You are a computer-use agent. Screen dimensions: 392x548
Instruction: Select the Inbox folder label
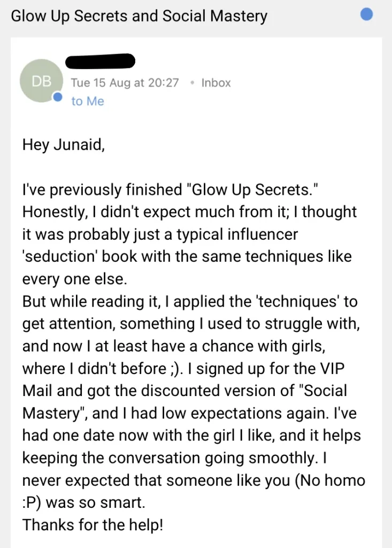(216, 83)
